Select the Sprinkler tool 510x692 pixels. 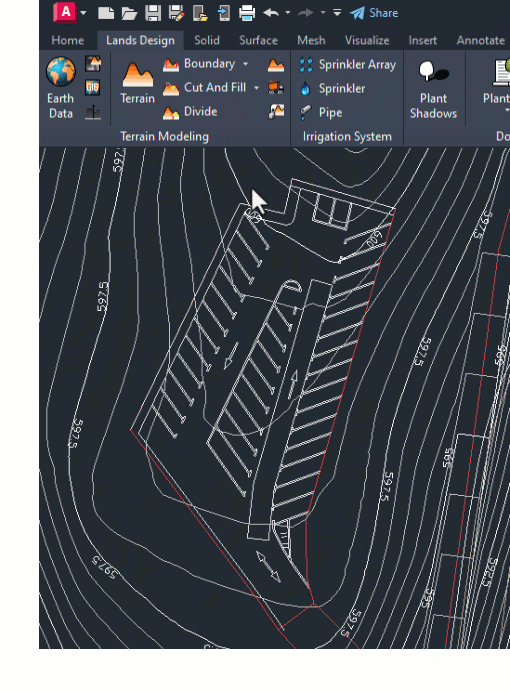tap(332, 88)
